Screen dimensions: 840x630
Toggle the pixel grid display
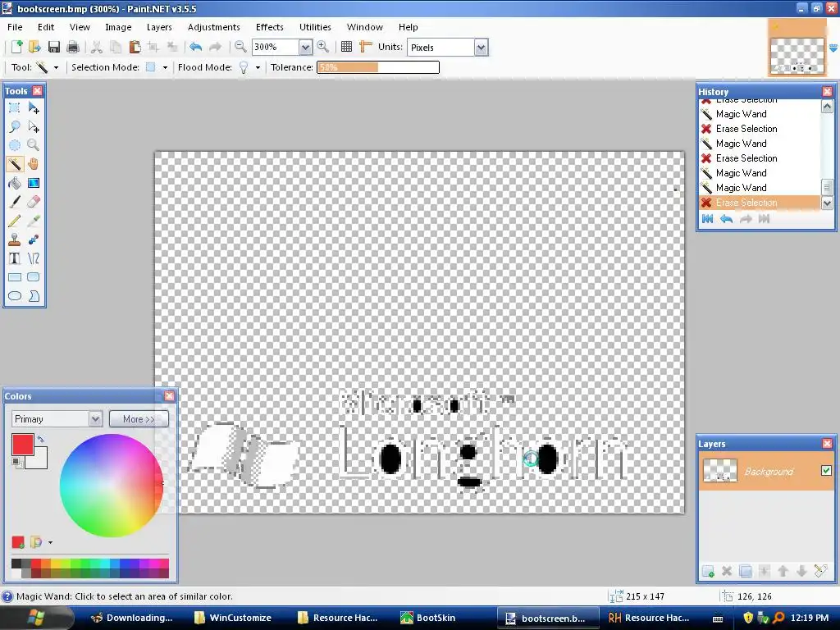click(347, 47)
